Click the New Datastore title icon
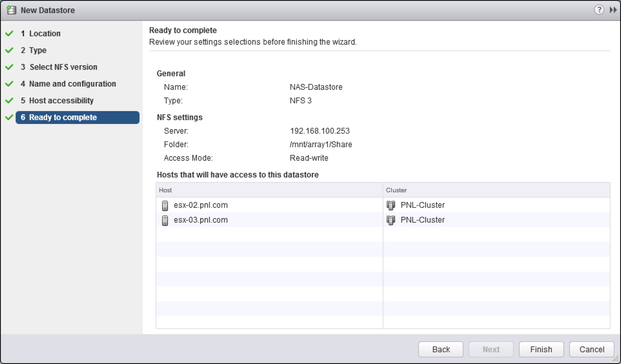Image resolution: width=621 pixels, height=364 pixels. 12,10
